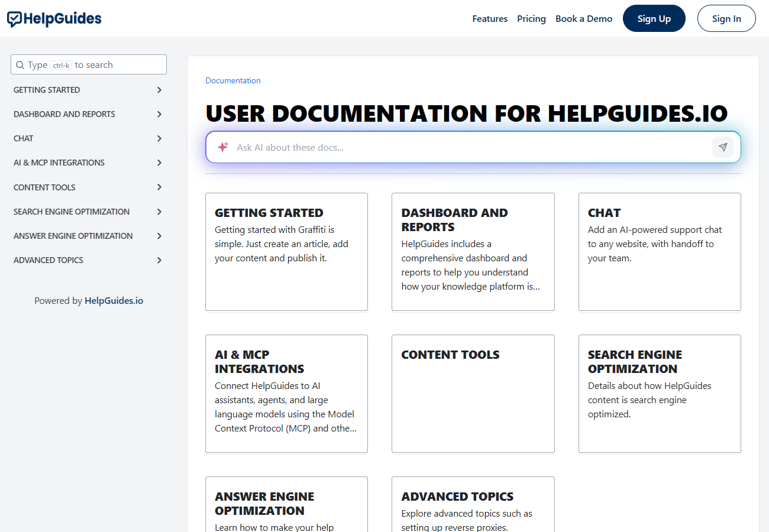Expand the Chat sidebar chevron
769x532 pixels.
point(159,138)
